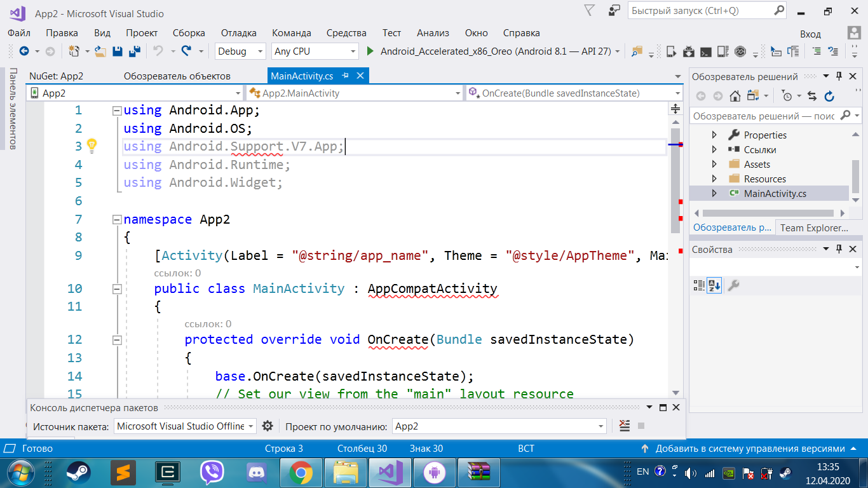868x488 pixels.
Task: Click the send feedback icon
Action: (x=614, y=11)
